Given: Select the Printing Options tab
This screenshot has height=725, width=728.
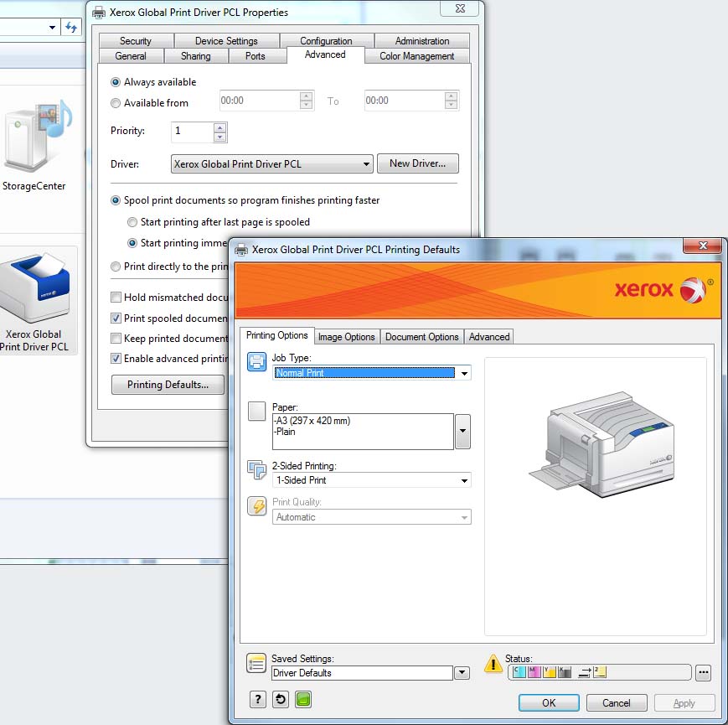Looking at the screenshot, I should coord(277,335).
